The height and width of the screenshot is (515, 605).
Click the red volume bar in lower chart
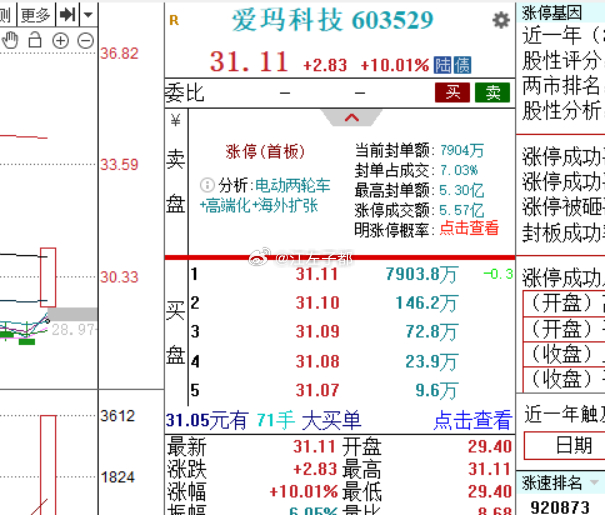click(x=48, y=465)
